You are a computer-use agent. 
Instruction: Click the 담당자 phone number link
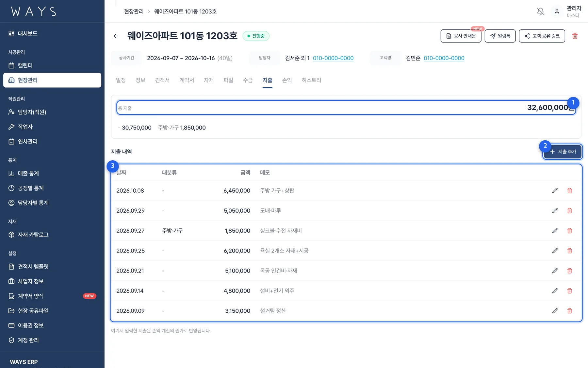click(333, 58)
